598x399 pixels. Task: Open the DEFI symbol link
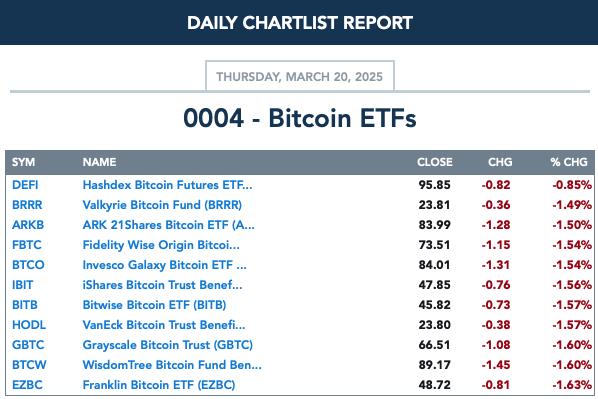tap(25, 185)
